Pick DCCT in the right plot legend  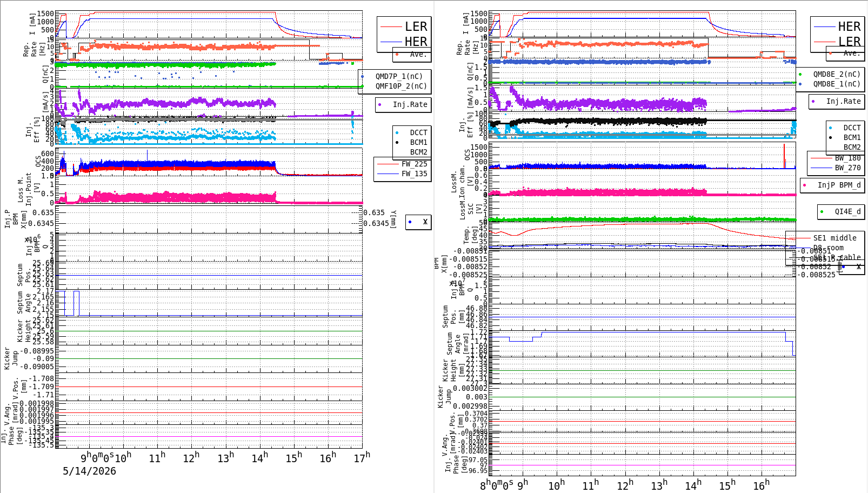[852, 128]
